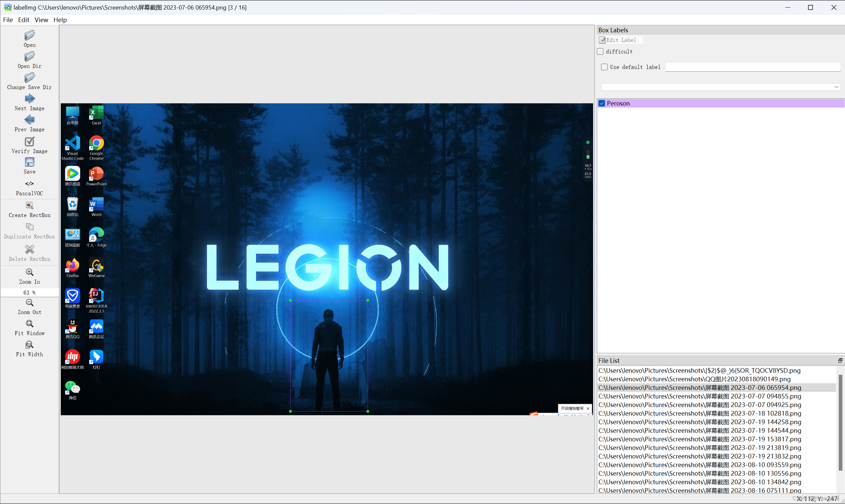Go back with Prev Image arrow

tap(30, 119)
